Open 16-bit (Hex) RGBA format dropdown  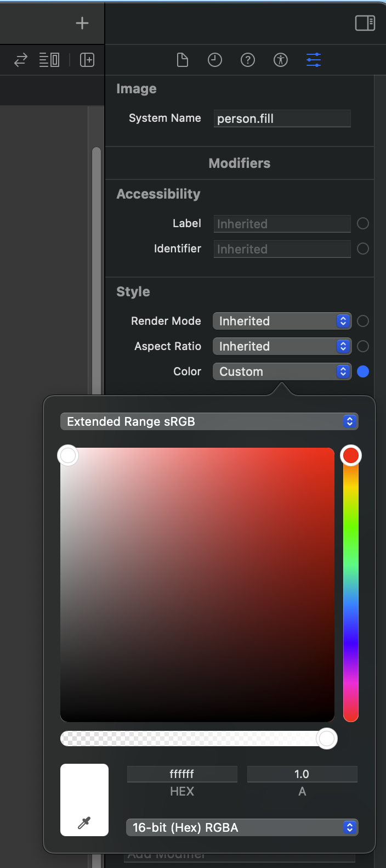[242, 827]
